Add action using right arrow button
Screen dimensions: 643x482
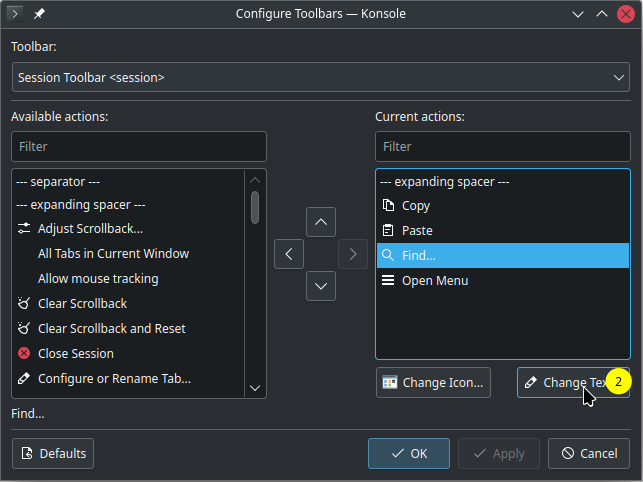353,254
